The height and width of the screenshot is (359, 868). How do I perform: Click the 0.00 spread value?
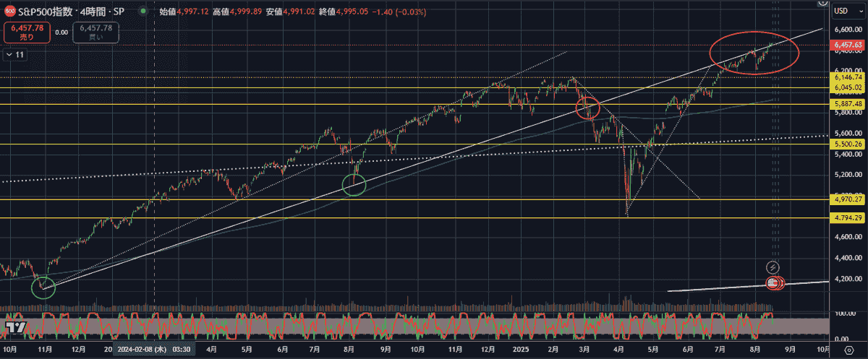(x=61, y=32)
